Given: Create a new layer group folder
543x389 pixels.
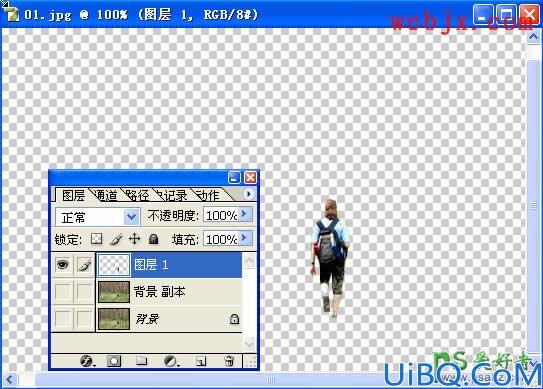Looking at the screenshot, I should 142,361.
